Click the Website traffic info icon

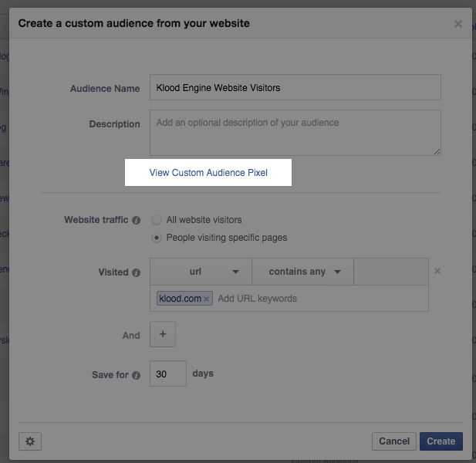[137, 220]
